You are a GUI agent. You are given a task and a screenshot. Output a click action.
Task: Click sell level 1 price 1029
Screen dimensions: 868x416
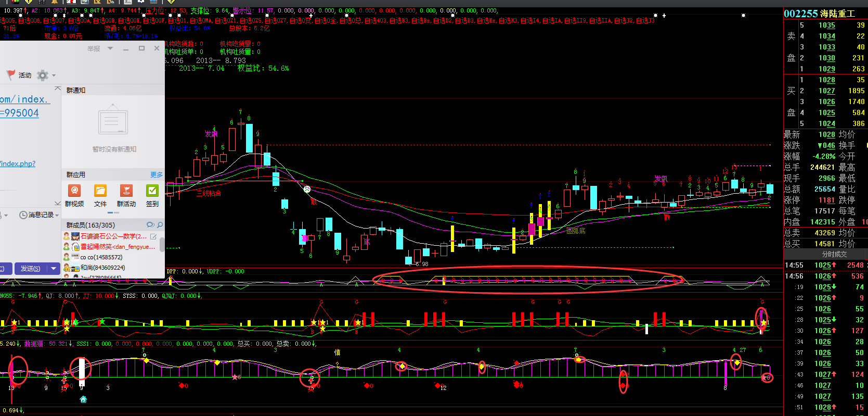826,69
